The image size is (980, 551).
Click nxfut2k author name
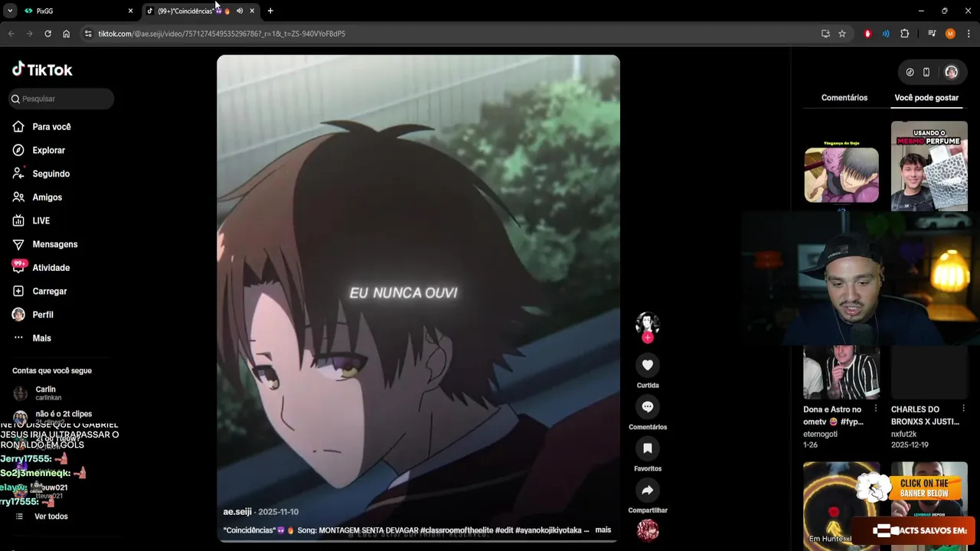point(904,434)
